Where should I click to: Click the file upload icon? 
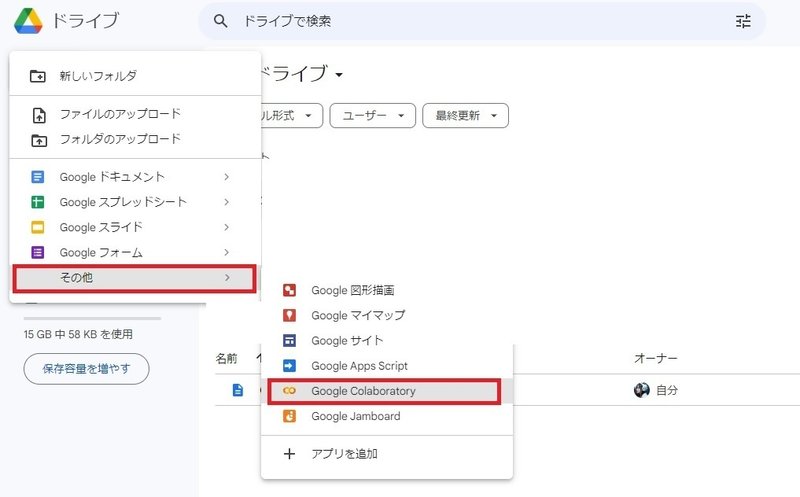[x=39, y=115]
